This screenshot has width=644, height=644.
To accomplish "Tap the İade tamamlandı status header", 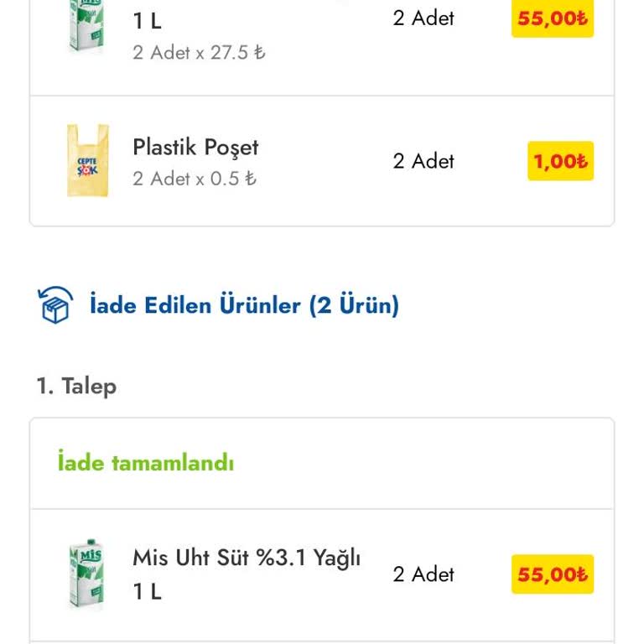I will [146, 462].
